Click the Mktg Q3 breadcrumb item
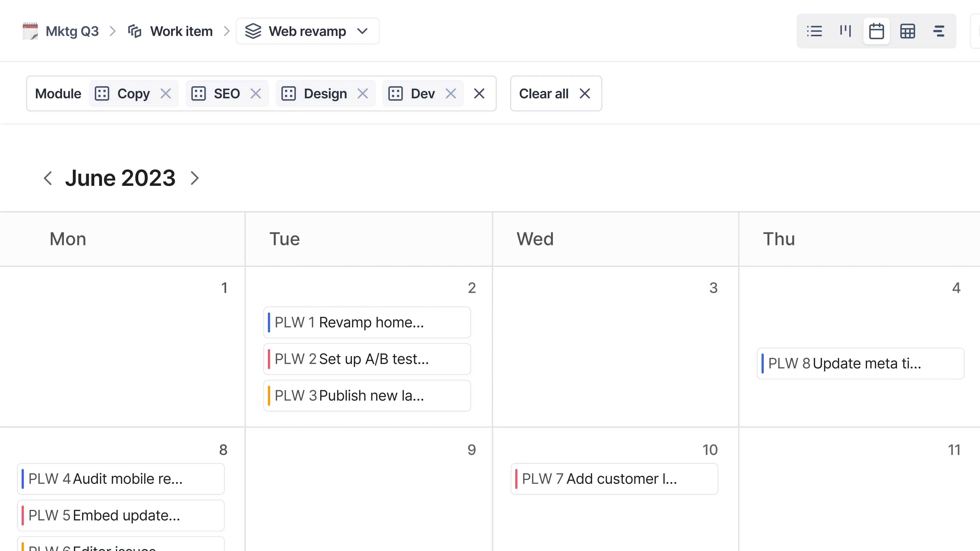Screen dimensions: 980x551 72,31
